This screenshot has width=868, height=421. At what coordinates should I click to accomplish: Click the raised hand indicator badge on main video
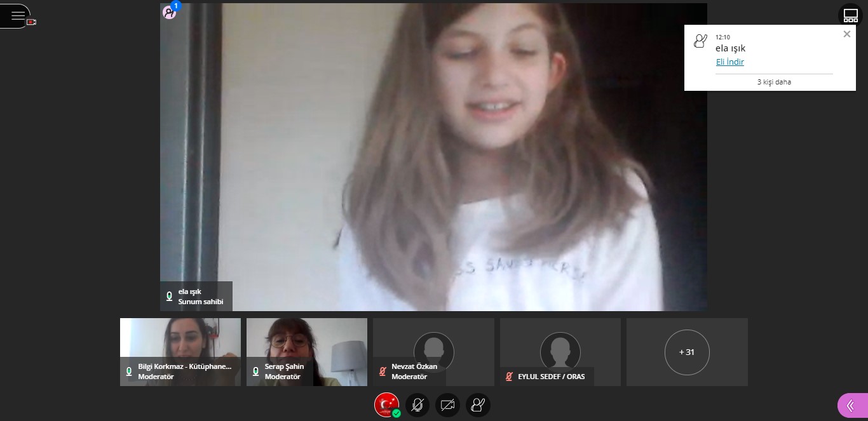tap(170, 11)
